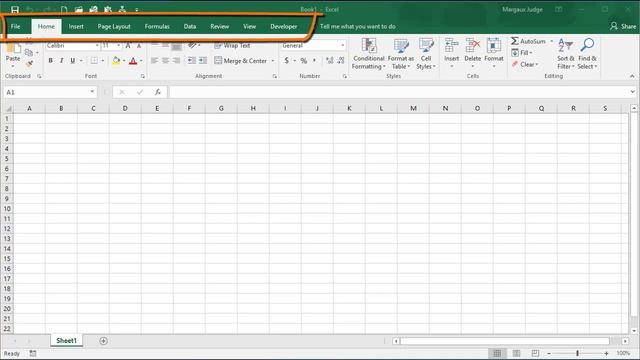Open Number format dialog launcher
Viewport: 640px width, 360px height.
click(x=345, y=76)
